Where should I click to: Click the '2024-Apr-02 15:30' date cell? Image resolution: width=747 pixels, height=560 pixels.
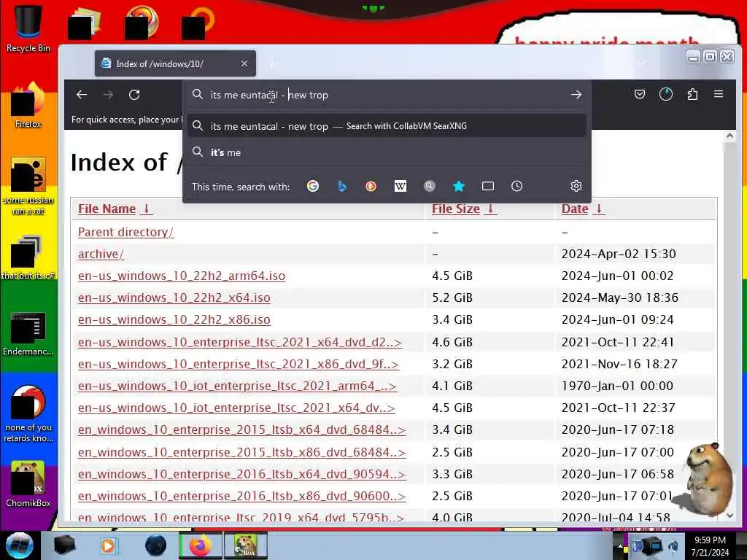click(619, 254)
